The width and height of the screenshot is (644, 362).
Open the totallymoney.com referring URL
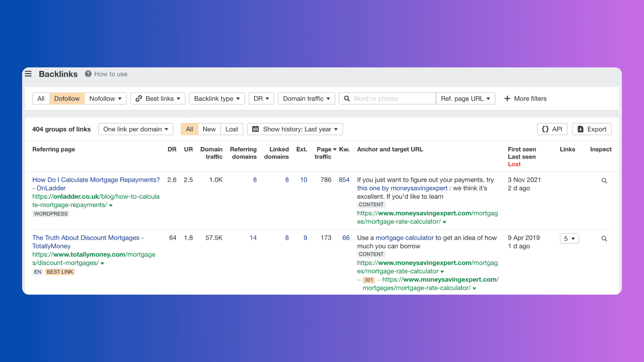click(x=94, y=258)
